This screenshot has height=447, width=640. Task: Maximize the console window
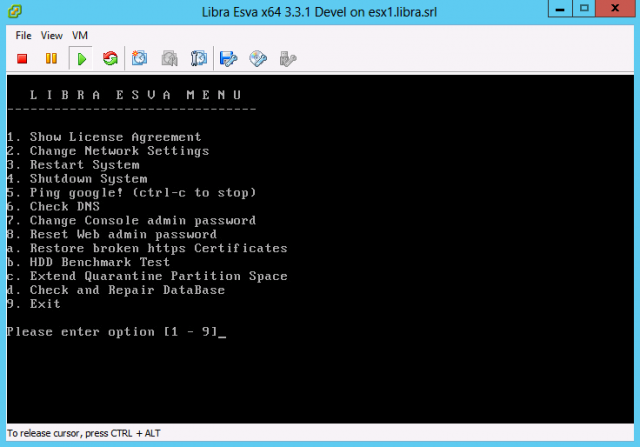[x=584, y=8]
